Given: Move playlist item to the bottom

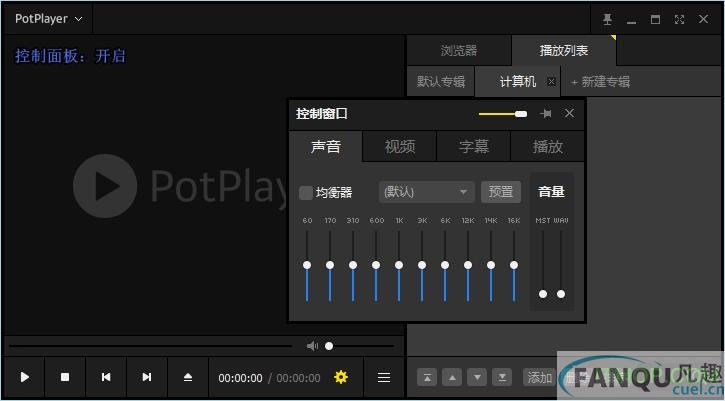Looking at the screenshot, I should click(502, 377).
